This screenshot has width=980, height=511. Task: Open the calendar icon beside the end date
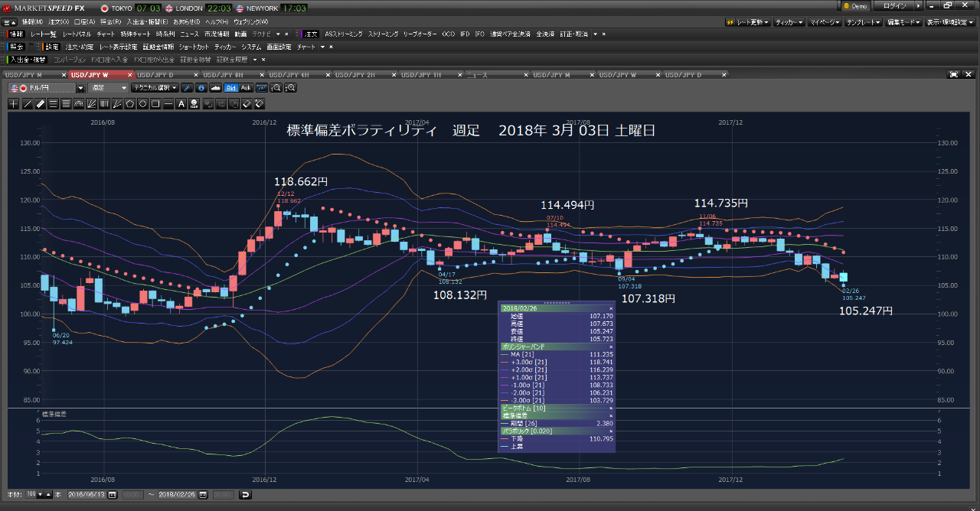[201, 495]
